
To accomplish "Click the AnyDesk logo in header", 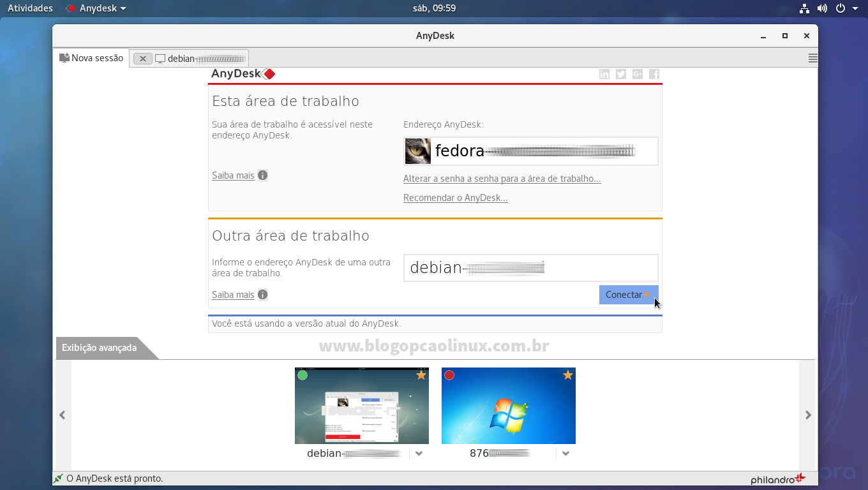I will (x=243, y=74).
